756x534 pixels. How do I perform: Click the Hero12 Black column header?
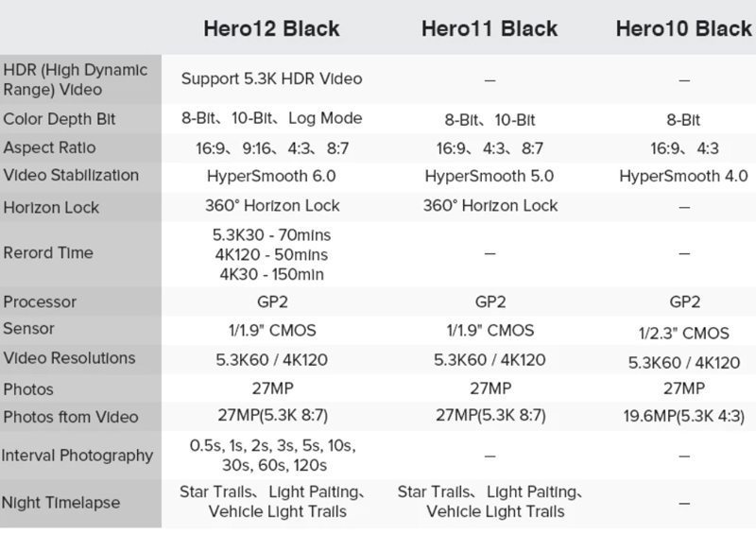tap(271, 28)
